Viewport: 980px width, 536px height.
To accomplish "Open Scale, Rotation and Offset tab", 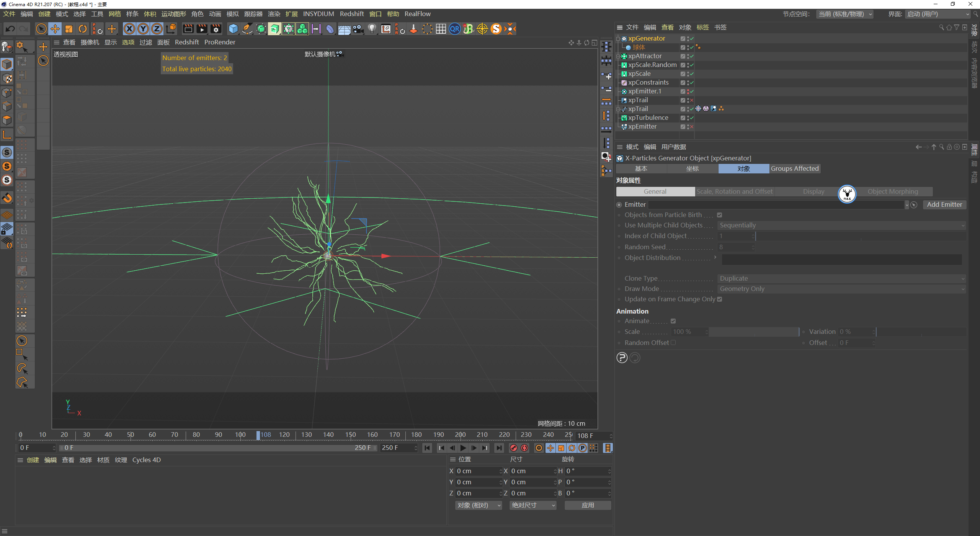I will click(735, 191).
